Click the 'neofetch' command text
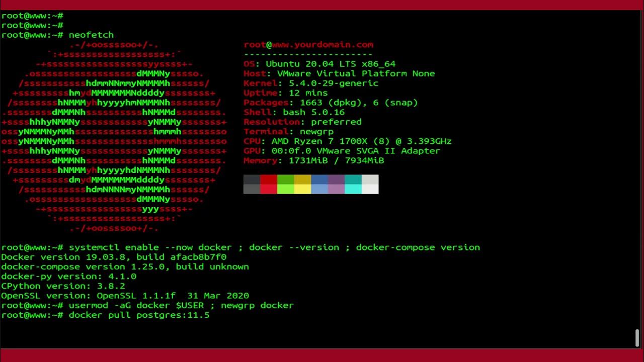The width and height of the screenshot is (644, 362). [91, 35]
